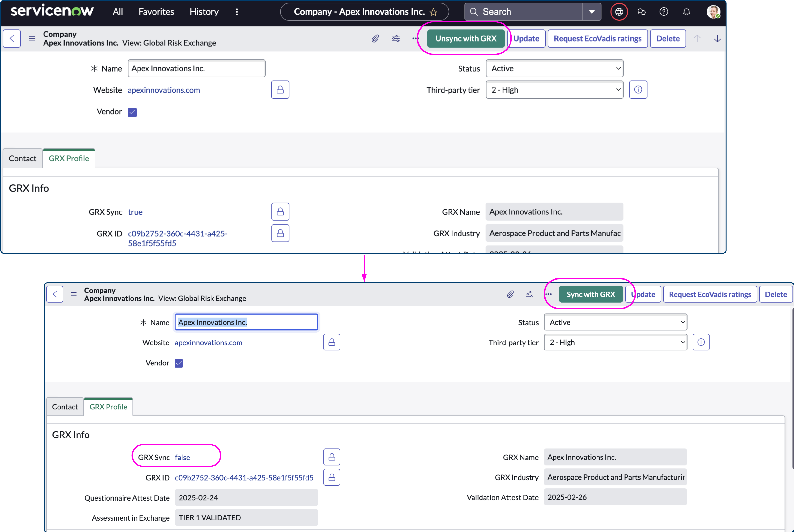The height and width of the screenshot is (532, 794).
Task: Click Request EcoVadis ratings in top form
Action: coord(597,38)
